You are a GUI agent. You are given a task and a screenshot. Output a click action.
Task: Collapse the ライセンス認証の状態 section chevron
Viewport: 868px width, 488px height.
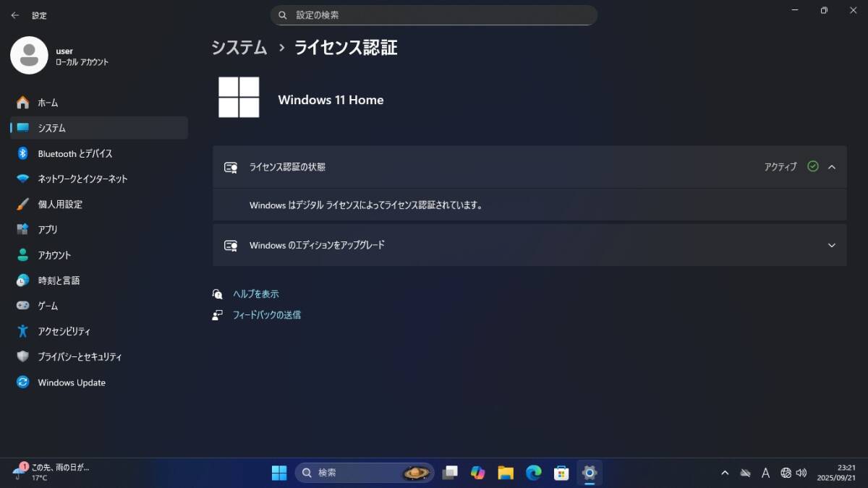(832, 167)
